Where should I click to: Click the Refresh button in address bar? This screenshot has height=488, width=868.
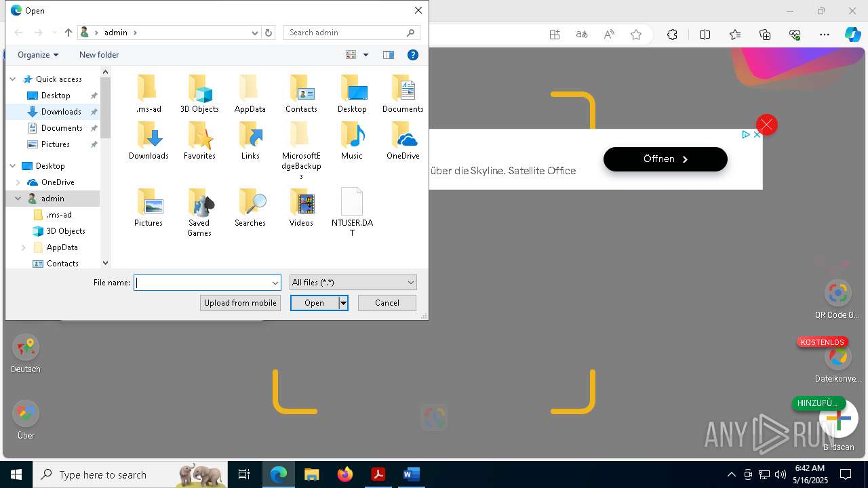269,33
